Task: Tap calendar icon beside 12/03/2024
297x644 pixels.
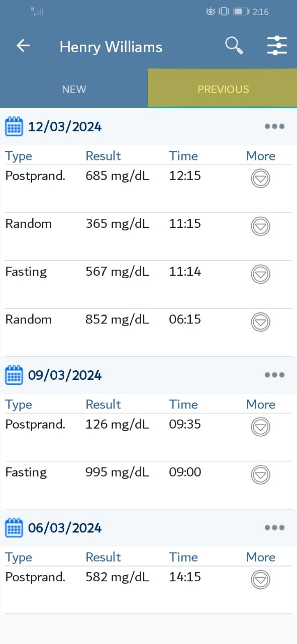Action: 14,126
